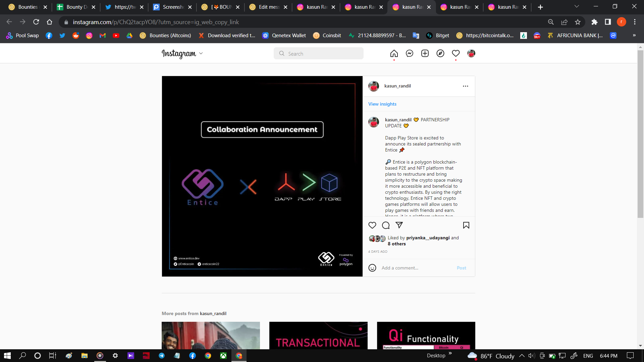Open profile avatar in Instagram header
The height and width of the screenshot is (362, 644).
click(x=471, y=54)
